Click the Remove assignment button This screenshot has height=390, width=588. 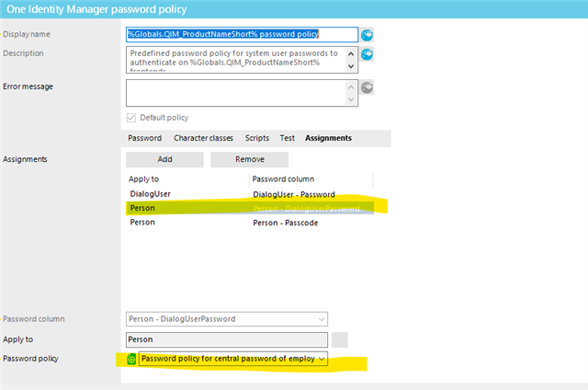pos(249,159)
